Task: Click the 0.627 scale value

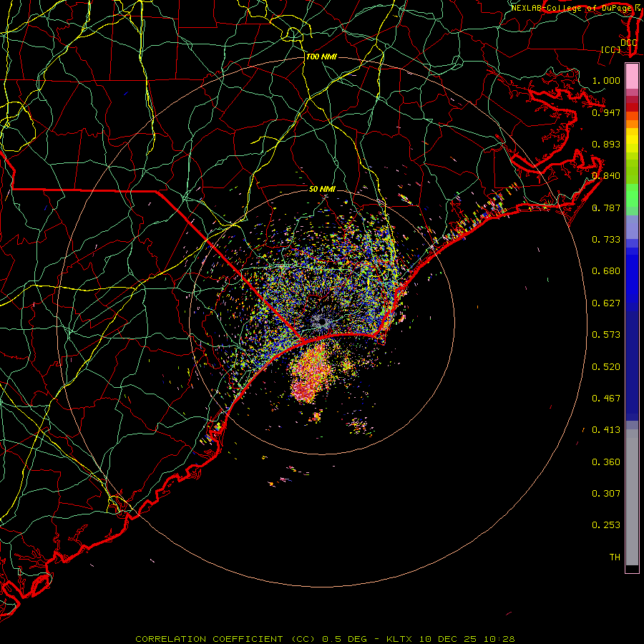Action: click(606, 303)
